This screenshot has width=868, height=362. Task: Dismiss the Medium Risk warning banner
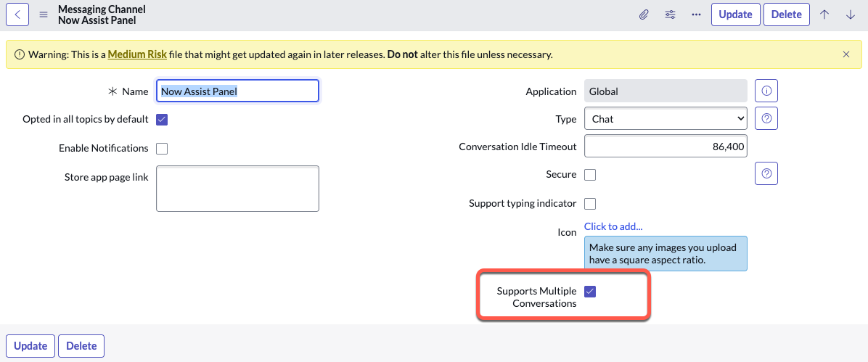(x=846, y=54)
